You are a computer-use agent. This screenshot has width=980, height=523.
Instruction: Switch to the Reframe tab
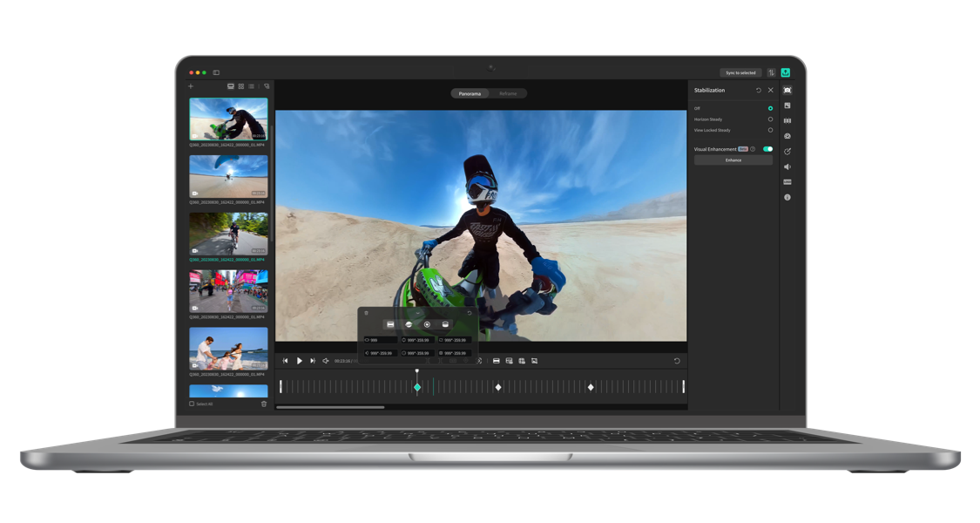(x=508, y=93)
